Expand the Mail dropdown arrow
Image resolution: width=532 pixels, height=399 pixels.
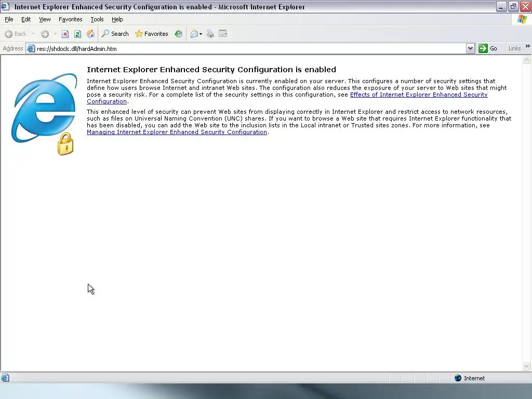[201, 34]
